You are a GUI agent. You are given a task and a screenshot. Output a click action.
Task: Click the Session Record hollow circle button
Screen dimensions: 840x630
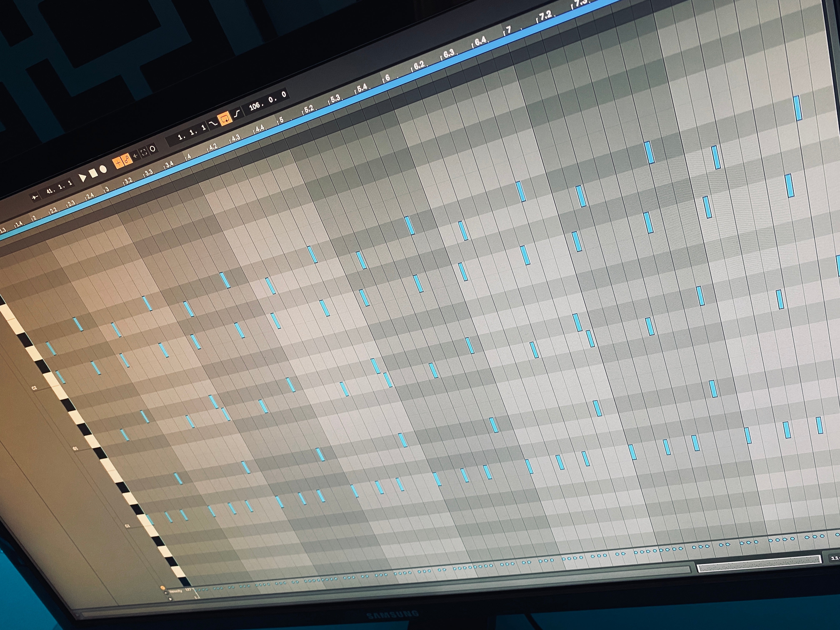[x=153, y=149]
